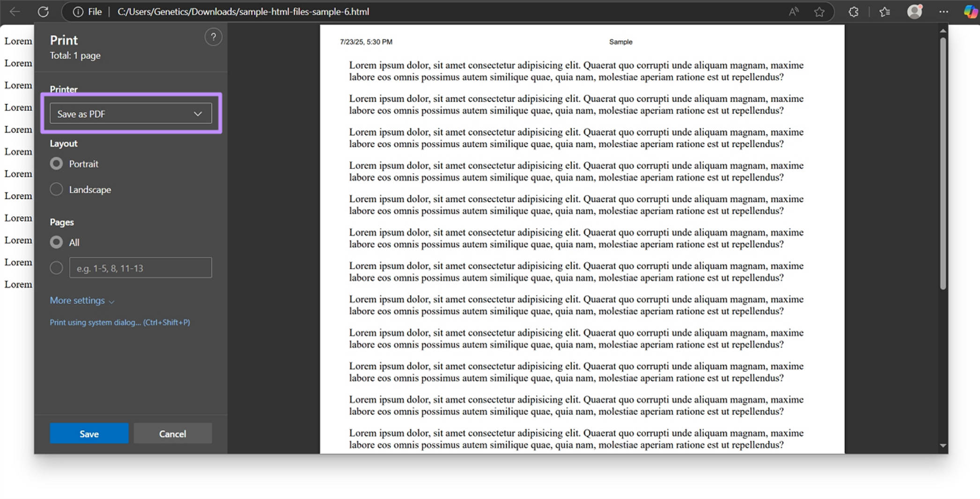Open Read aloud icon in address bar
The height and width of the screenshot is (499, 980).
(793, 12)
